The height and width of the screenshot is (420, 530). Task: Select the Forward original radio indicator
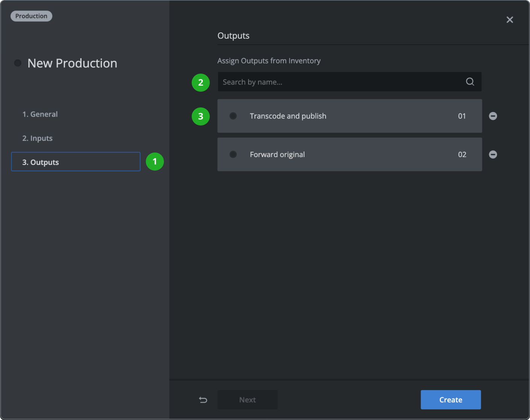click(x=233, y=154)
